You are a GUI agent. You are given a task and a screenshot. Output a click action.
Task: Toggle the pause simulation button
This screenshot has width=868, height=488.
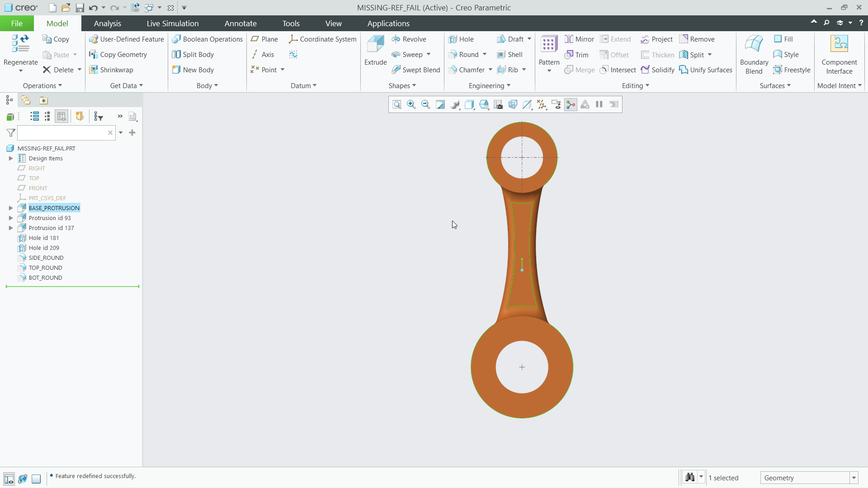pos(599,104)
